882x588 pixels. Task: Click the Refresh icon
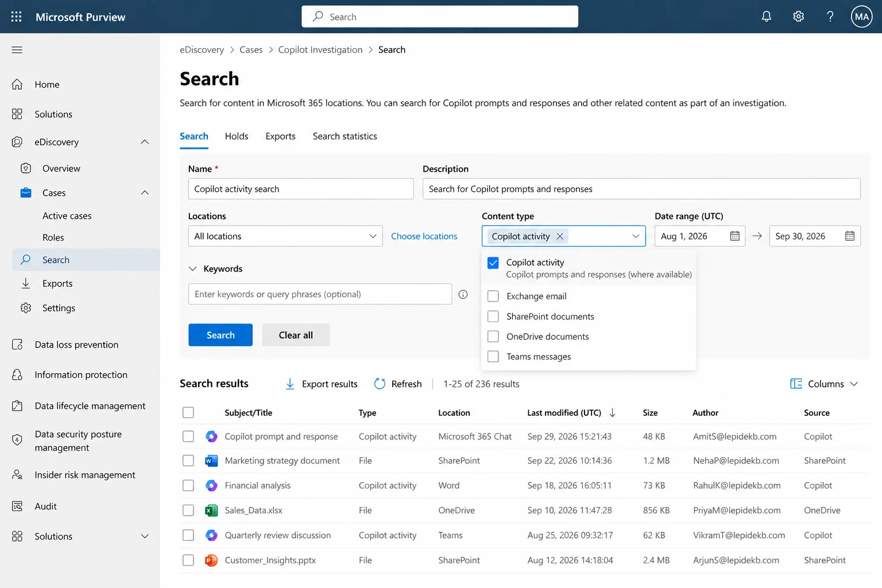click(x=380, y=384)
